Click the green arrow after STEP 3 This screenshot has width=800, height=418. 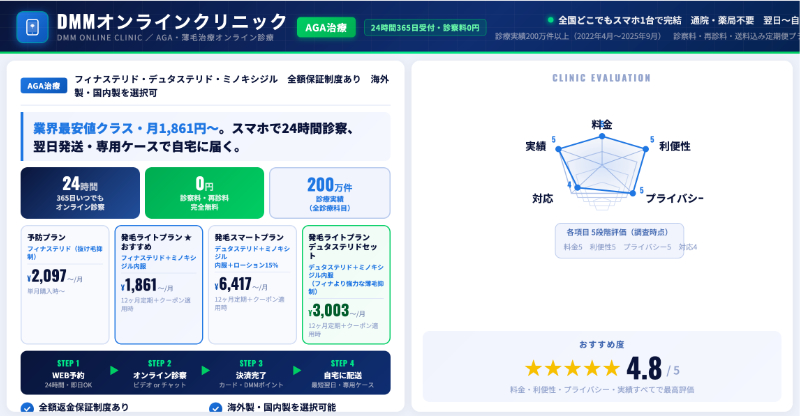coord(299,370)
